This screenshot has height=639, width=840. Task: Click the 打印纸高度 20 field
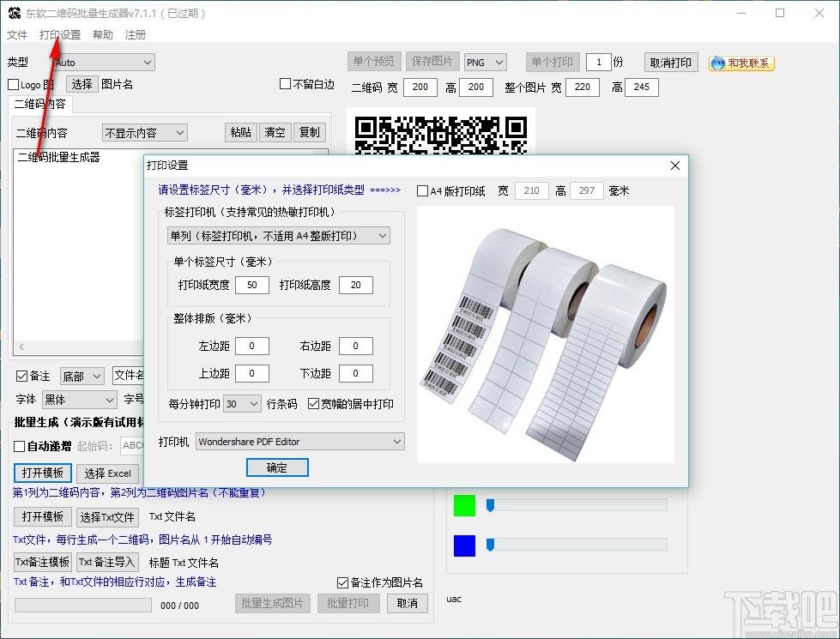(356, 285)
